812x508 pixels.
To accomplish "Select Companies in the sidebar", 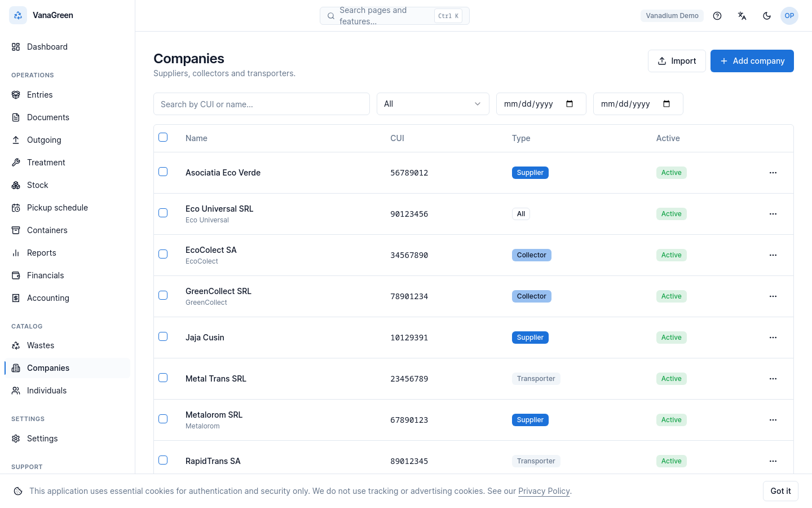I will pos(67,368).
